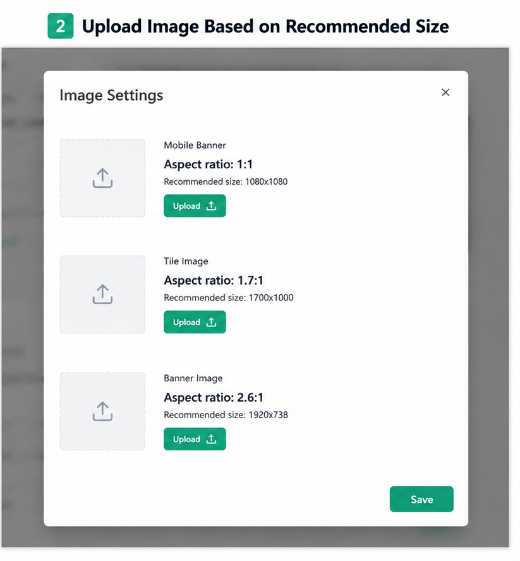Save the image settings
The image size is (520, 561).
[422, 499]
